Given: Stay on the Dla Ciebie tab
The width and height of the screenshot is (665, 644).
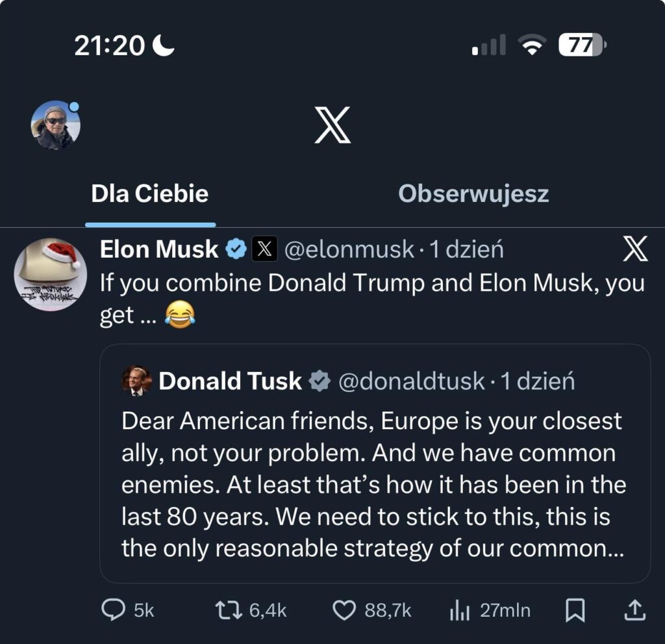Looking at the screenshot, I should click(x=149, y=192).
